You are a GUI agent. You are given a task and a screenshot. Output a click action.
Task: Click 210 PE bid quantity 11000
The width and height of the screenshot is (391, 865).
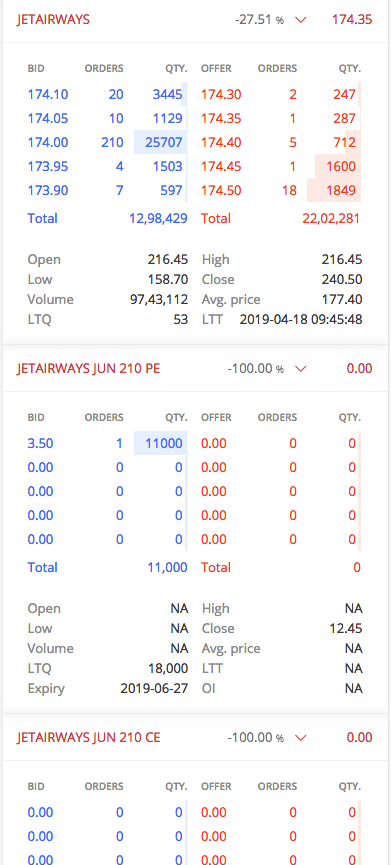[x=164, y=444]
